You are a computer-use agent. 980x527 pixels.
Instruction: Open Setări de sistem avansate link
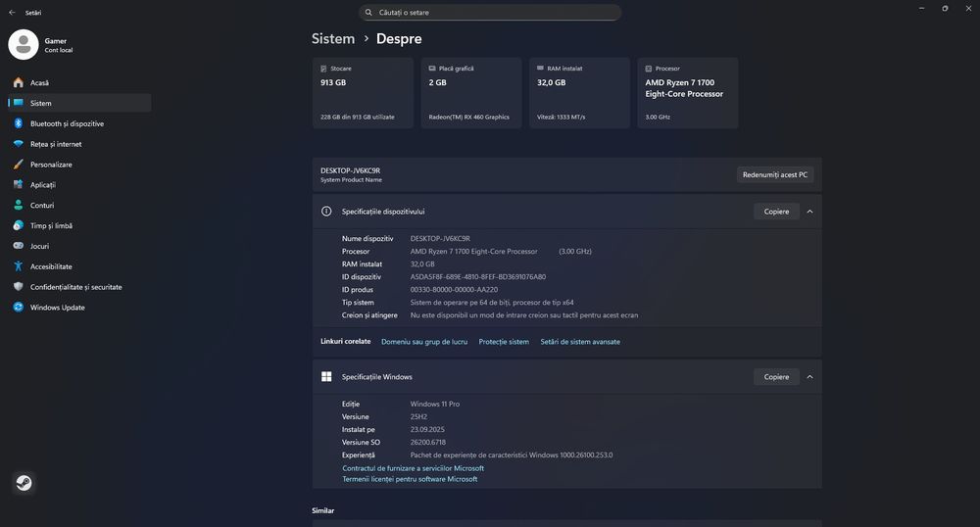[x=580, y=342]
